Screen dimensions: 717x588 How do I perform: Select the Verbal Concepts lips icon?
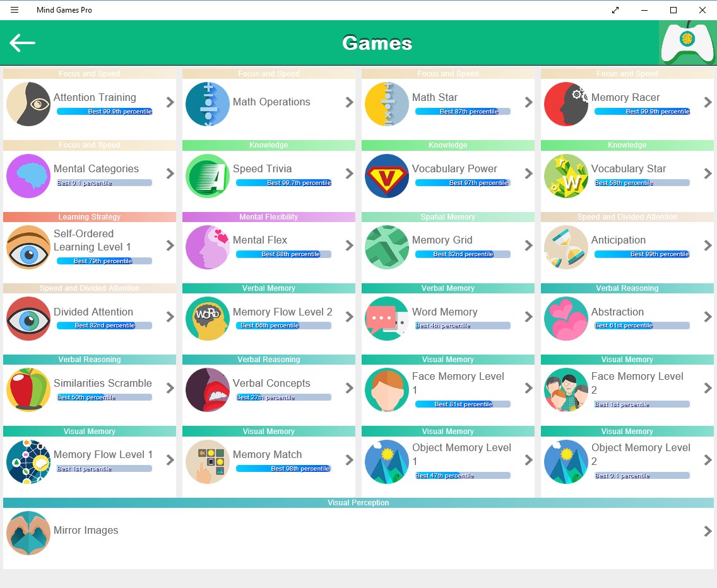[x=208, y=389]
